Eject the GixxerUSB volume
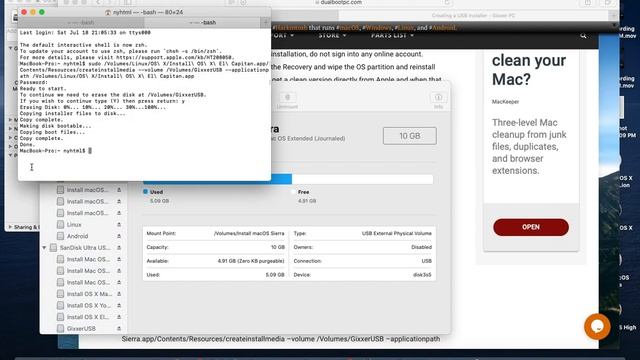This screenshot has width=640, height=360. [x=119, y=329]
